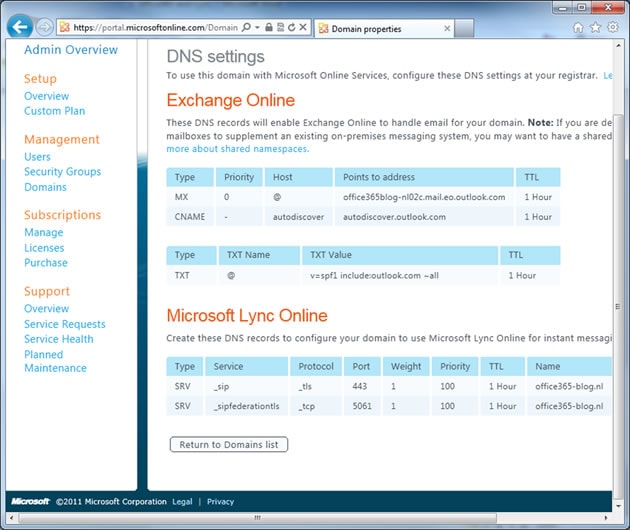Select port value 443
The height and width of the screenshot is (530, 630).
(360, 386)
